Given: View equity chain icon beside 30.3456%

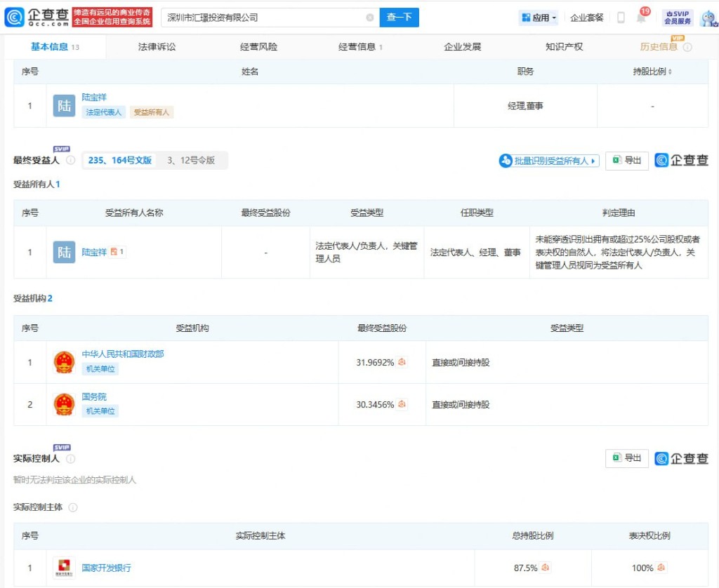Looking at the screenshot, I should pyautogui.click(x=402, y=404).
